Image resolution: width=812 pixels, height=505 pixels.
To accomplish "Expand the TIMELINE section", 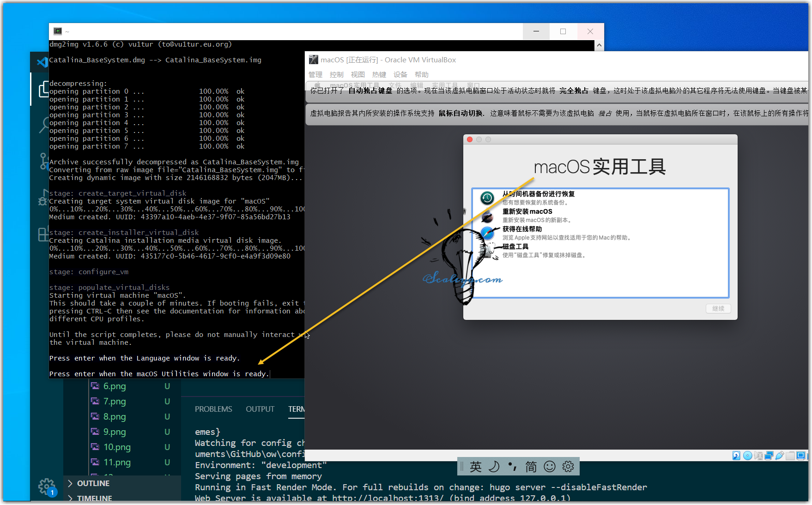I will click(x=94, y=498).
